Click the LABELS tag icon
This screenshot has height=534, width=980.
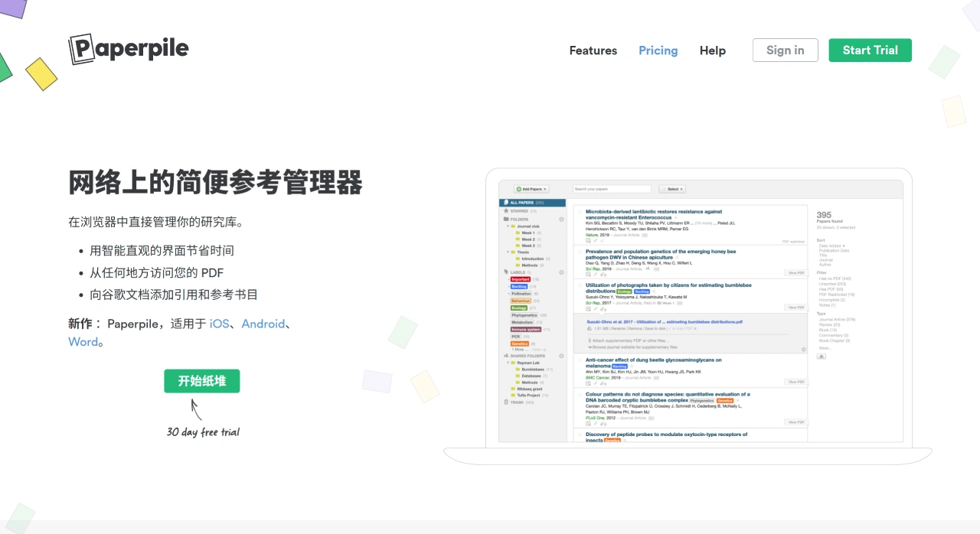click(505, 271)
